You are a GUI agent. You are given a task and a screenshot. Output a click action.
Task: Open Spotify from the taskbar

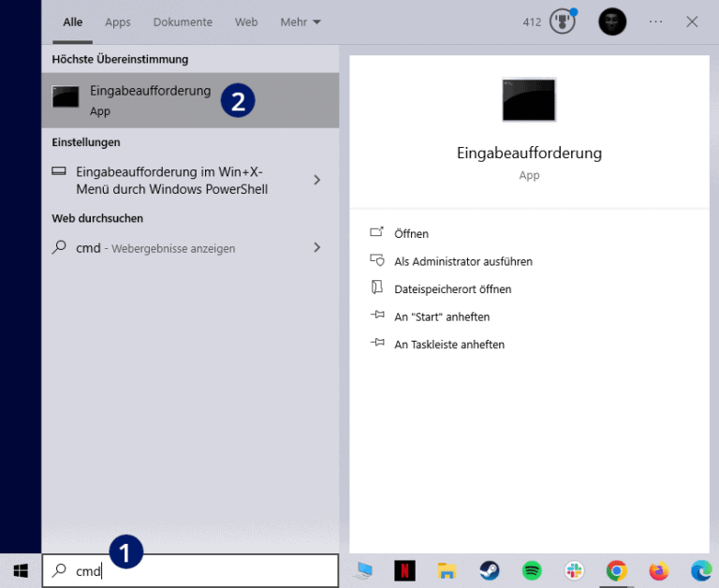(x=532, y=570)
